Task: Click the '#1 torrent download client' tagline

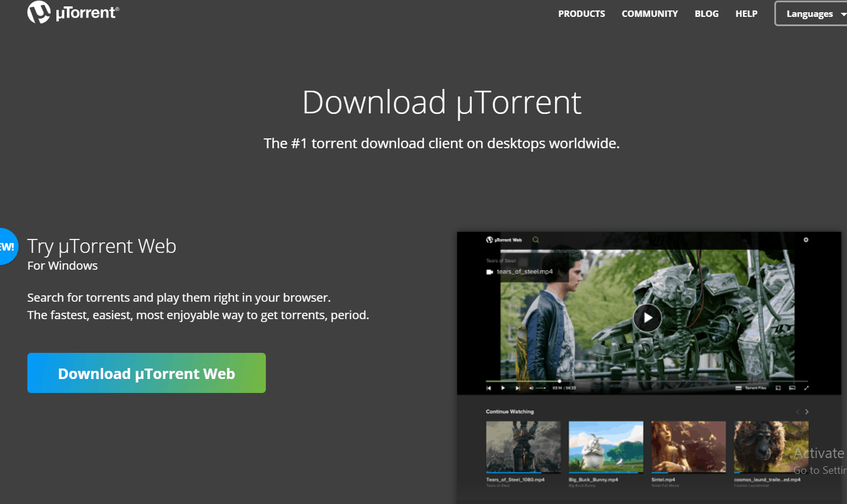Action: point(442,144)
